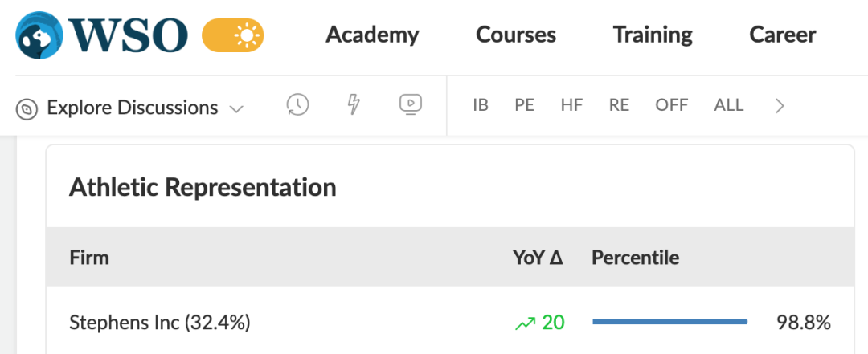Click the lightning bolt trending icon

(354, 104)
